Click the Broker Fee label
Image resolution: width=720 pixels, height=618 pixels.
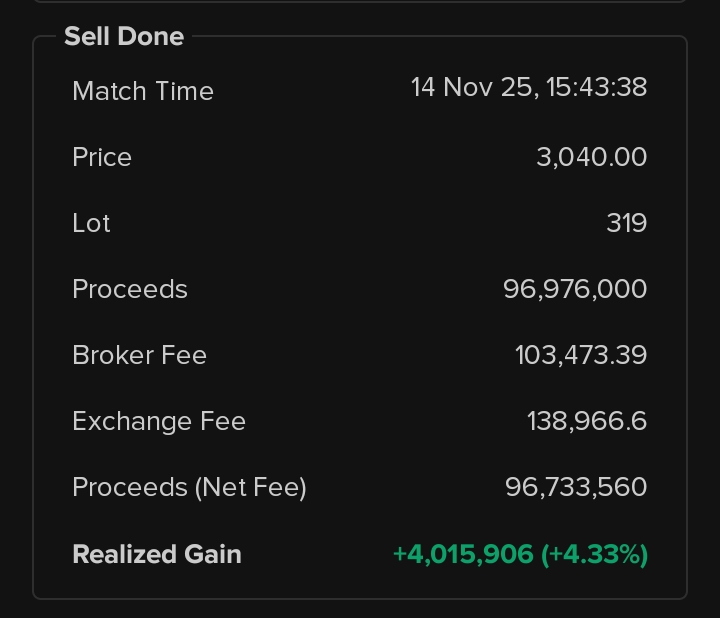click(x=139, y=355)
